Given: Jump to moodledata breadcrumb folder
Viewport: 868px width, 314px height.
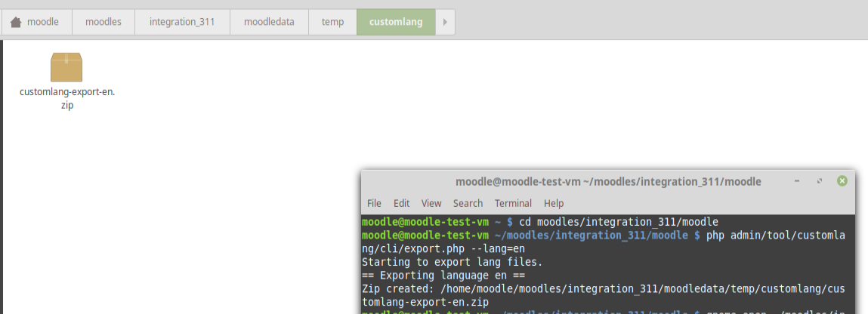Looking at the screenshot, I should pyautogui.click(x=269, y=22).
